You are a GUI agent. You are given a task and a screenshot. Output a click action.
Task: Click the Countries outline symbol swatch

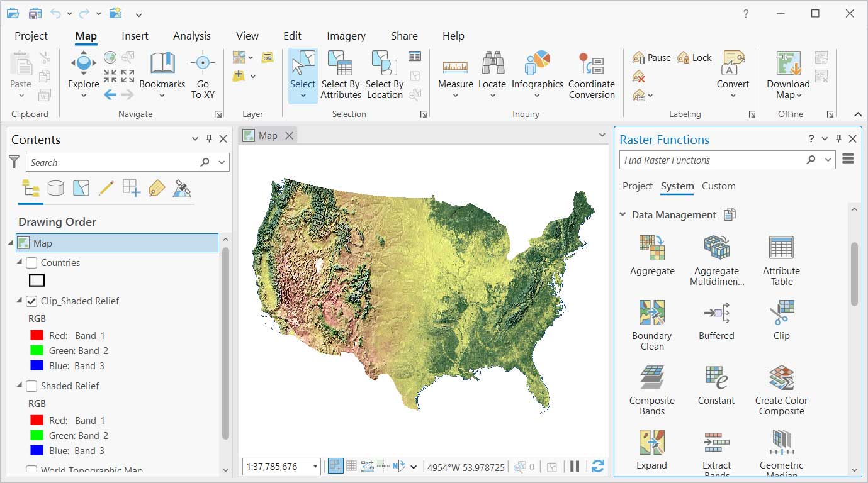[37, 280]
